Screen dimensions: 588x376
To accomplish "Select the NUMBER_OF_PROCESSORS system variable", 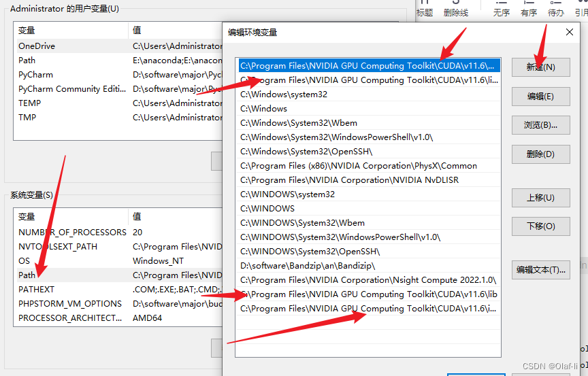I will (x=120, y=232).
